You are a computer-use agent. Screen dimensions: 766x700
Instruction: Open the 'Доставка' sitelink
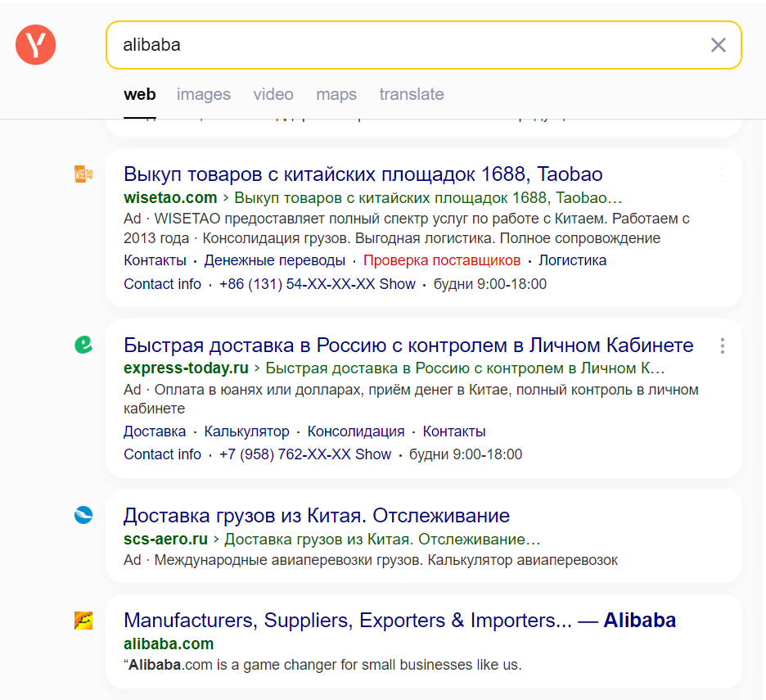(x=155, y=431)
